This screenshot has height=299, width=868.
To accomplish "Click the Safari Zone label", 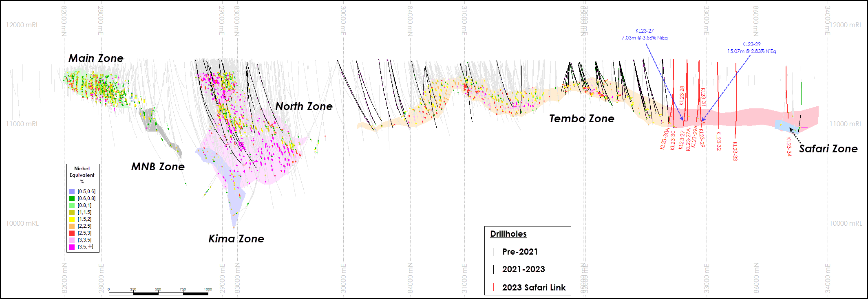I will (828, 149).
